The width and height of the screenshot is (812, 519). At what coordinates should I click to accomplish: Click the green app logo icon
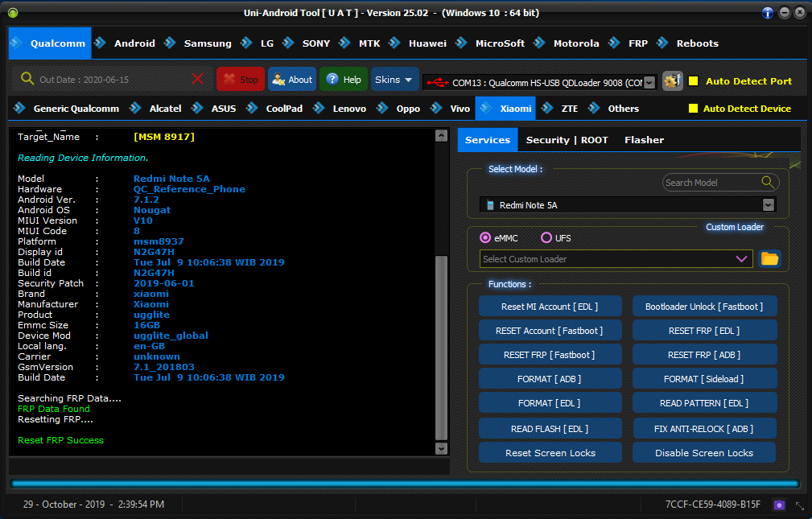[13, 13]
